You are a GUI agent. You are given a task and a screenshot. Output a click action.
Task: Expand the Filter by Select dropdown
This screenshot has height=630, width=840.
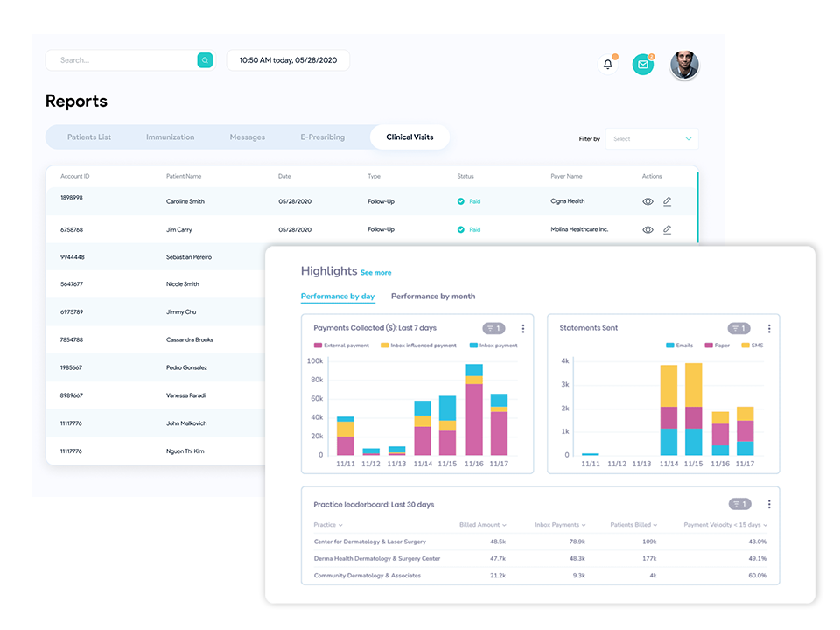[651, 139]
